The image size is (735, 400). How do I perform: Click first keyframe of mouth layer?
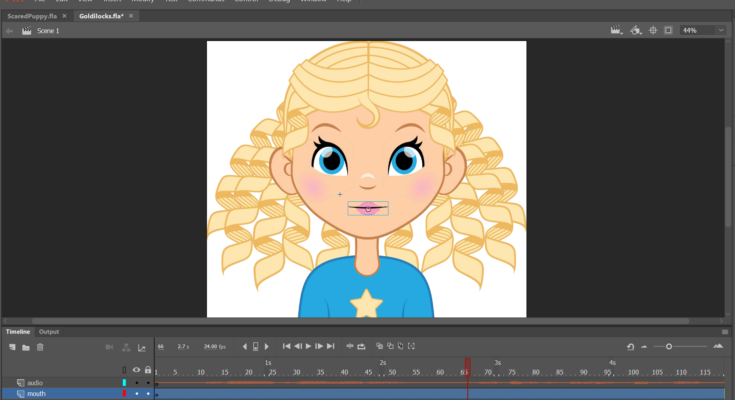(x=157, y=394)
